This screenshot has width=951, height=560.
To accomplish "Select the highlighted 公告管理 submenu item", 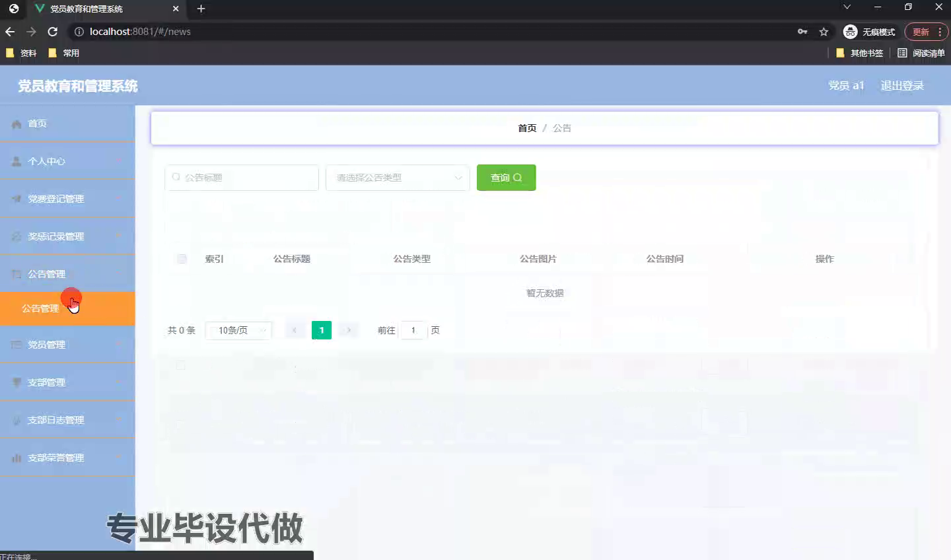I will click(x=67, y=308).
